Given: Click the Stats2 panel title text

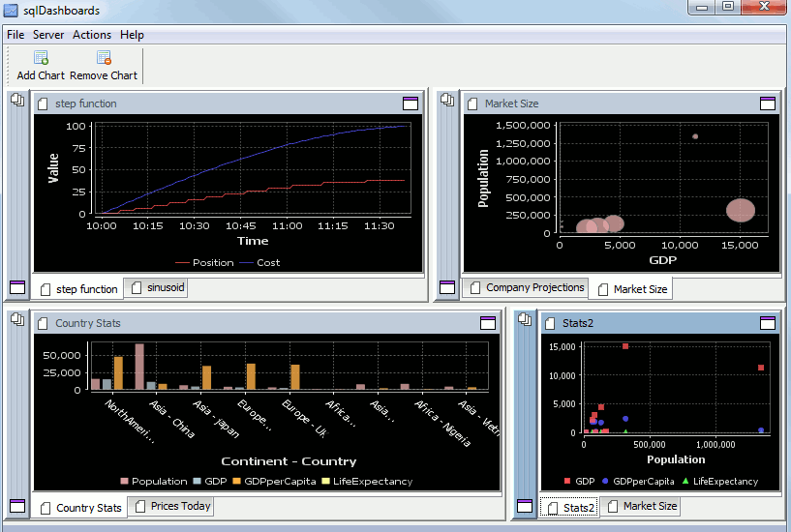Looking at the screenshot, I should 578,323.
